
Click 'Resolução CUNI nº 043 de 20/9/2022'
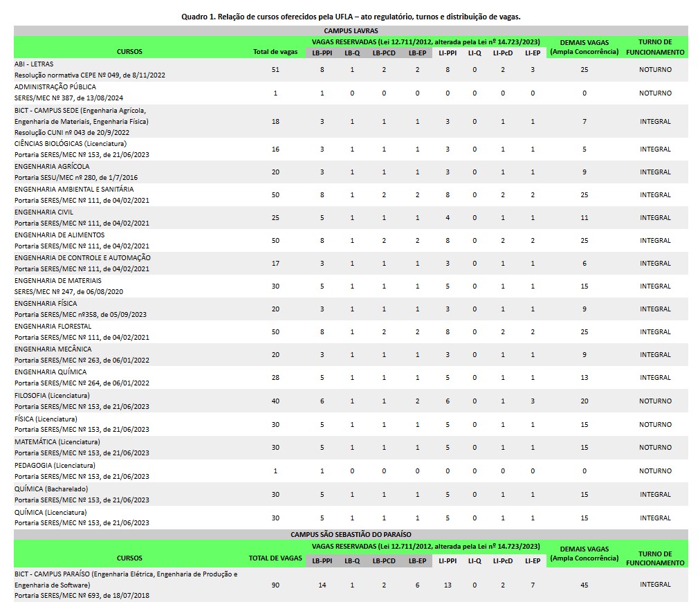[x=72, y=133]
